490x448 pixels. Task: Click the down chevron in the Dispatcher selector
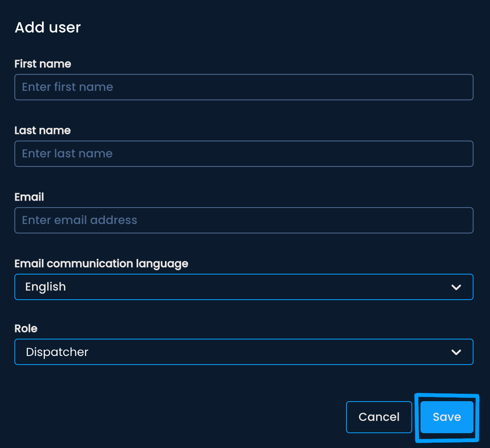pyautogui.click(x=456, y=352)
